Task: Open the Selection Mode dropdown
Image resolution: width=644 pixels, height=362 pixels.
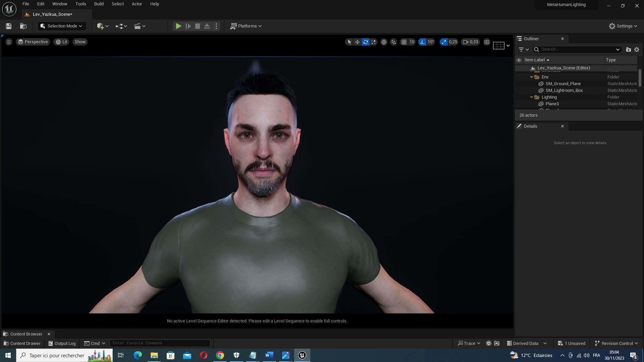Action: pos(62,26)
